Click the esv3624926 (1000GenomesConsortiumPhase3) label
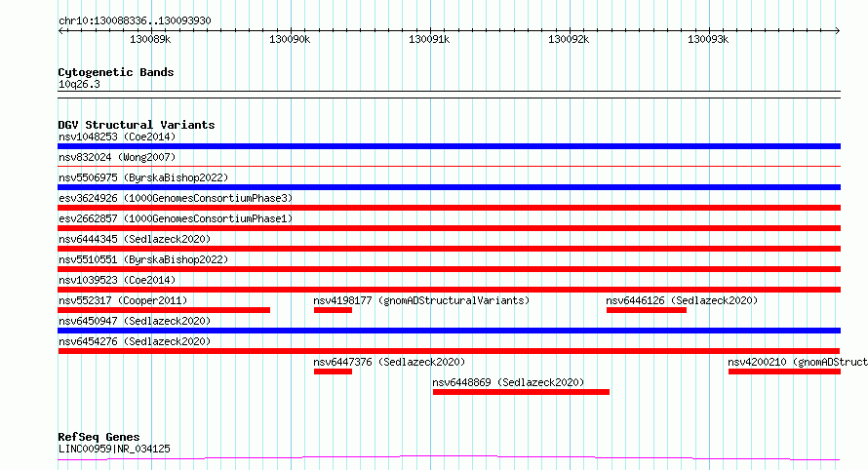This screenshot has height=470, width=868. 176,198
